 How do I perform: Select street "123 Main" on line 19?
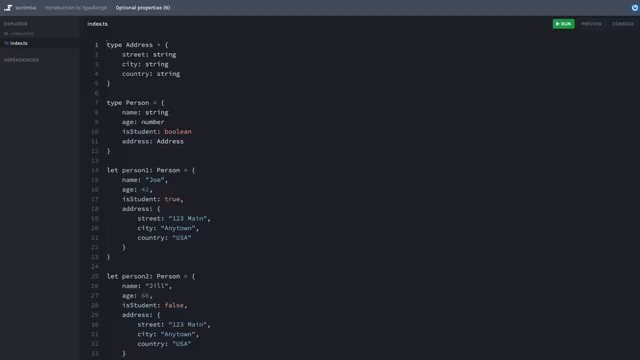[174, 218]
